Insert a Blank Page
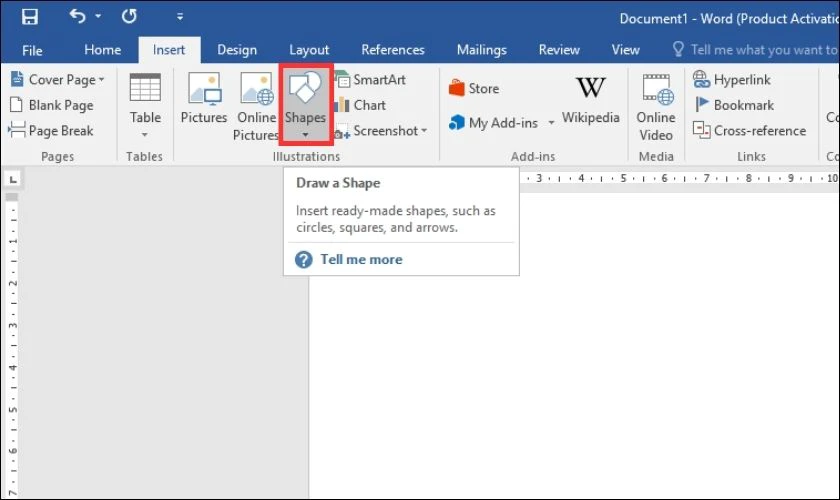The height and width of the screenshot is (500, 840). pyautogui.click(x=52, y=105)
